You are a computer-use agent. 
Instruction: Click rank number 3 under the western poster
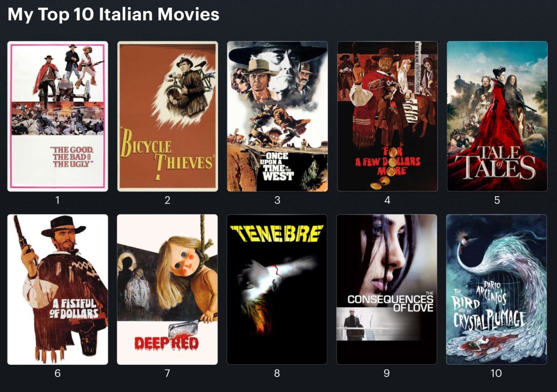coord(277,200)
